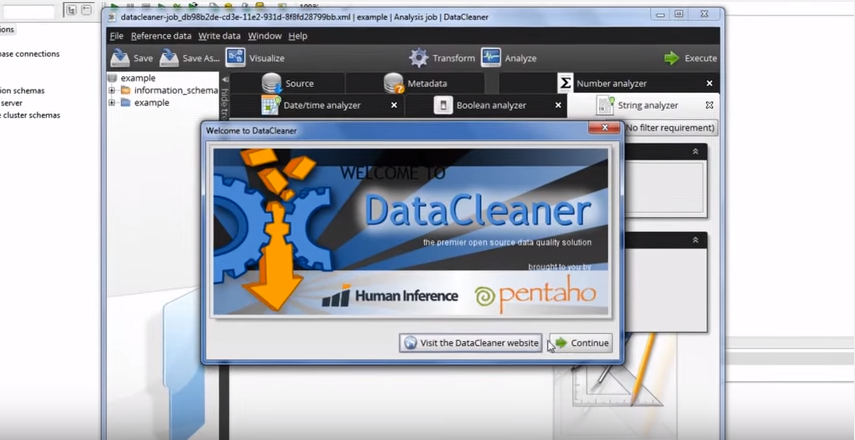Select the example datastore root item
The height and width of the screenshot is (440, 855).
coord(137,78)
